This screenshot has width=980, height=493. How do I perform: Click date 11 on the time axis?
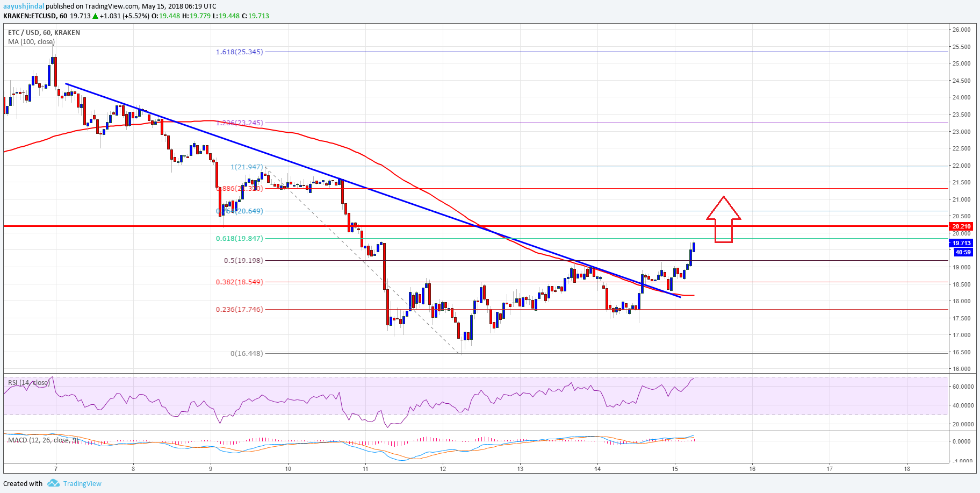click(365, 469)
